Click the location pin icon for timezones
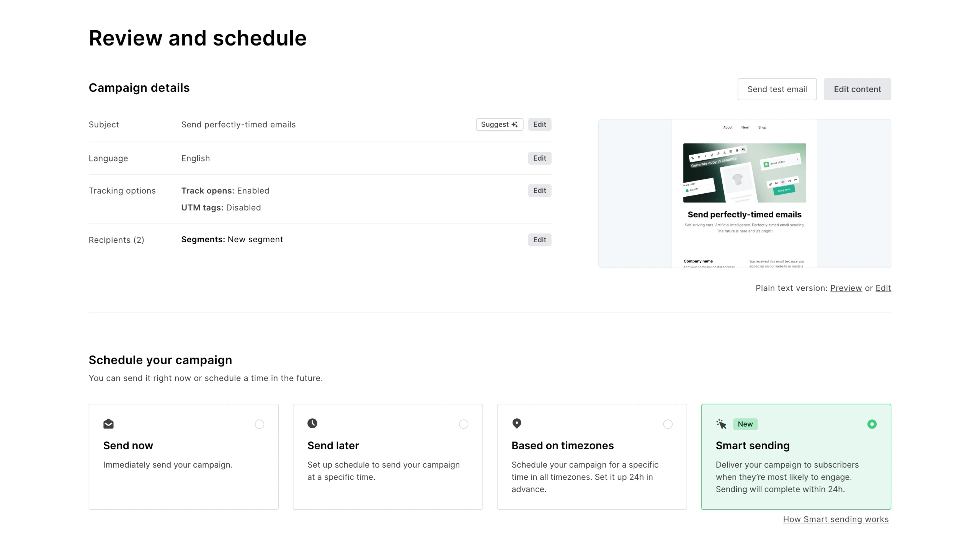This screenshot has height=551, width=980. click(x=516, y=423)
